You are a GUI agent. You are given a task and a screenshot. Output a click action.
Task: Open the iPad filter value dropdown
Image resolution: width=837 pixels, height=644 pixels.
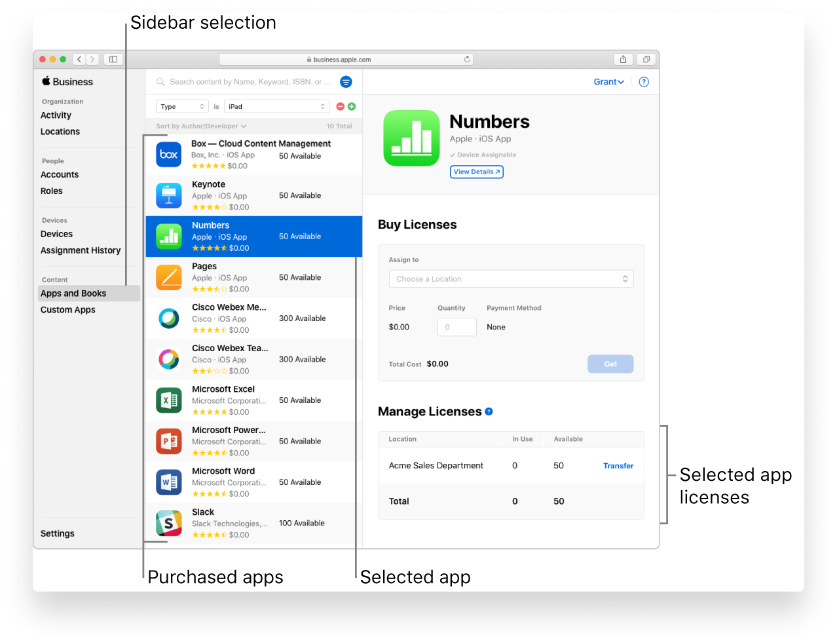[x=276, y=107]
